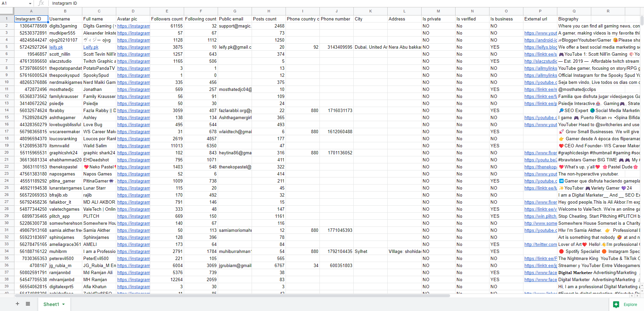Select row 20 header
This screenshot has height=311, width=644.
pyautogui.click(x=7, y=153)
